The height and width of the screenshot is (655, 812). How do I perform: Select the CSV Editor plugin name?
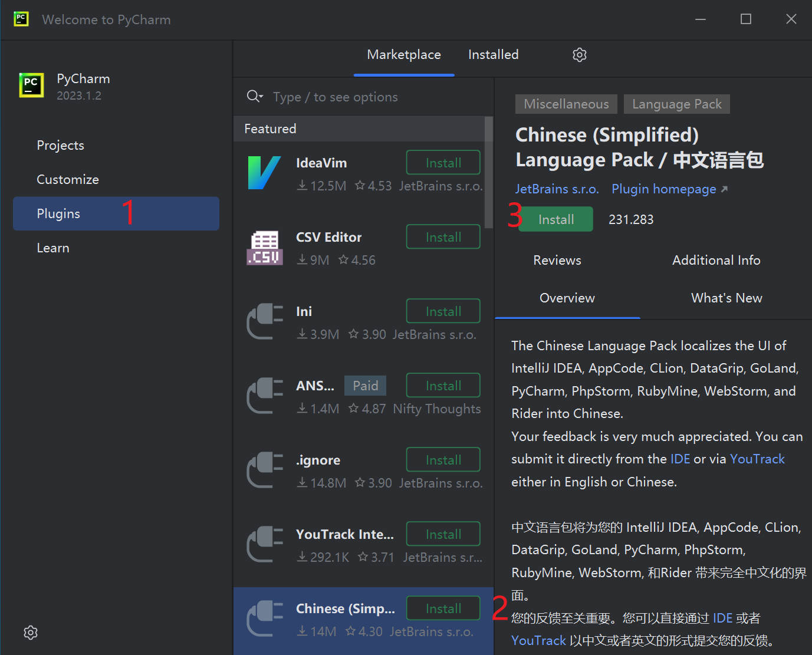point(328,237)
